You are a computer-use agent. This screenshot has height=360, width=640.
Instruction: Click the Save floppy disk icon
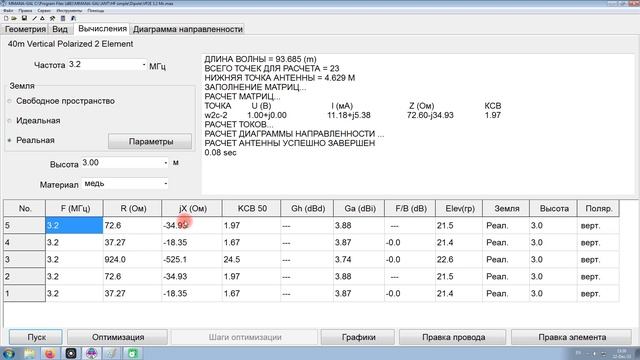tap(24, 18)
